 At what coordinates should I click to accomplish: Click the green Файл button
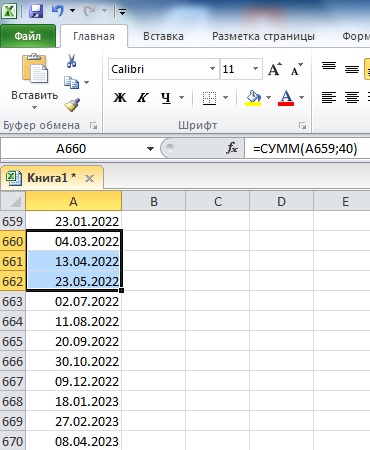click(28, 36)
